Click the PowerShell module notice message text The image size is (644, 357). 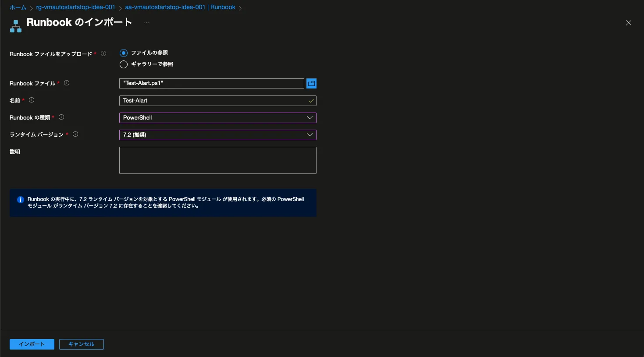pyautogui.click(x=166, y=202)
